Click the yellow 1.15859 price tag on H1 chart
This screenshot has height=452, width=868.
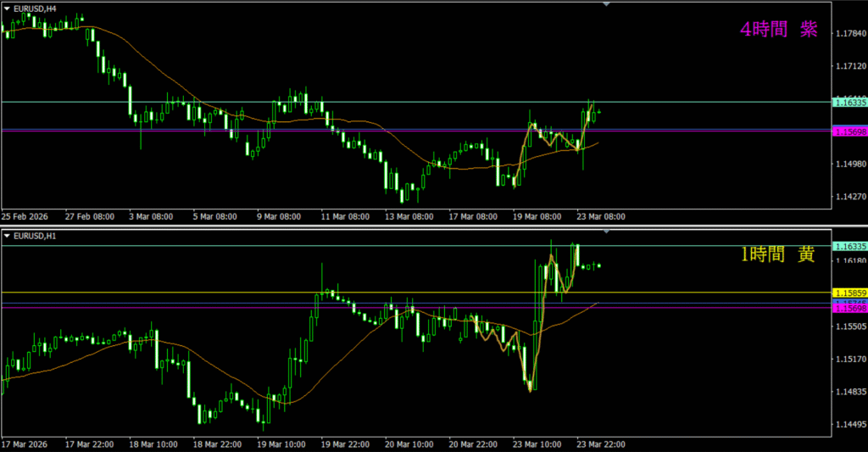pyautogui.click(x=849, y=293)
